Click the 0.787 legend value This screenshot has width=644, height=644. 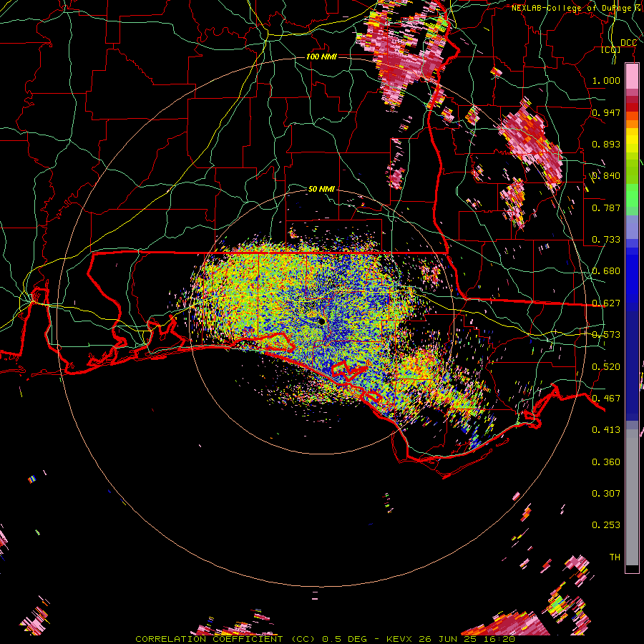coord(606,208)
